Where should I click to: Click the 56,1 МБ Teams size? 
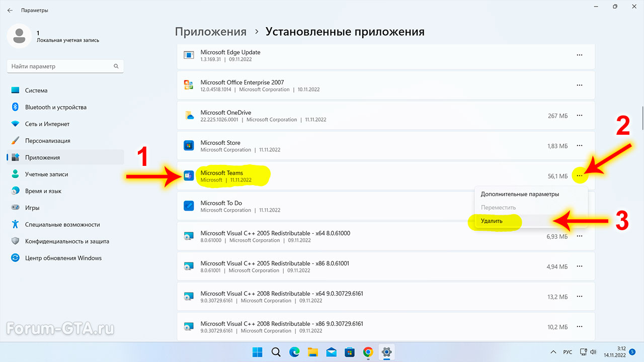(x=557, y=176)
